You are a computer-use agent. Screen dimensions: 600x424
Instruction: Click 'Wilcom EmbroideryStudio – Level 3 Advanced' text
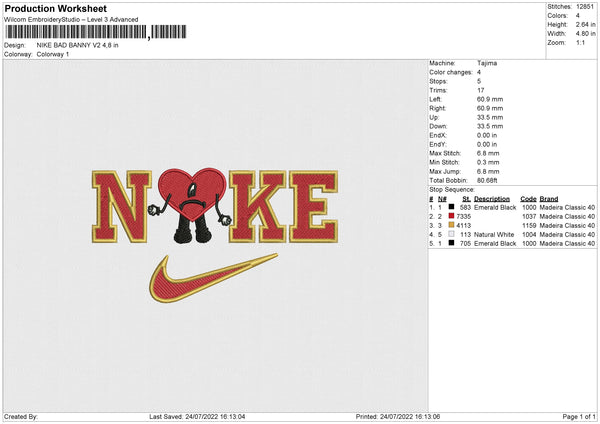71,20
